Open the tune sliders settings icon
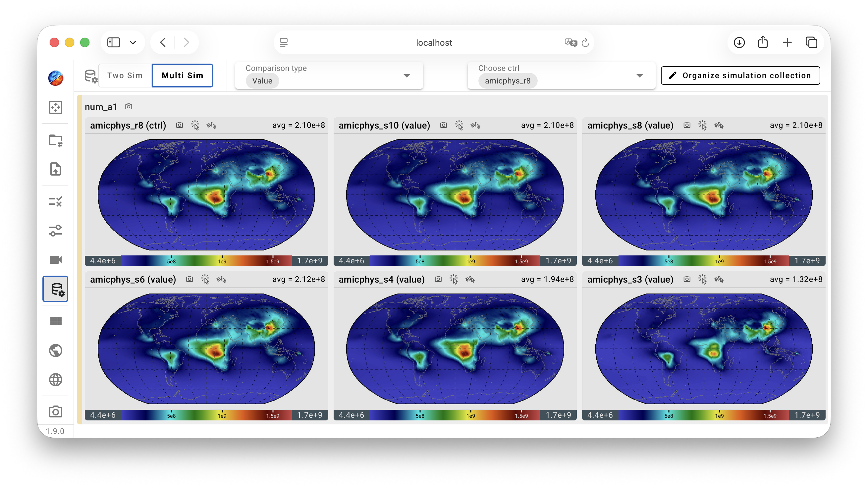 (x=56, y=231)
